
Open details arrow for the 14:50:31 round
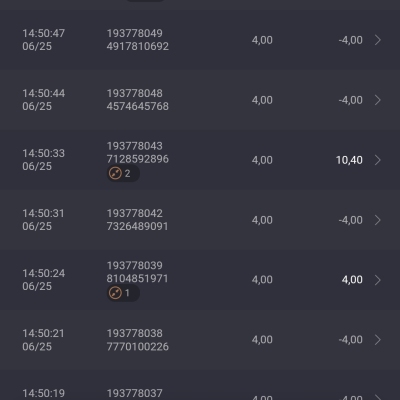(x=378, y=220)
